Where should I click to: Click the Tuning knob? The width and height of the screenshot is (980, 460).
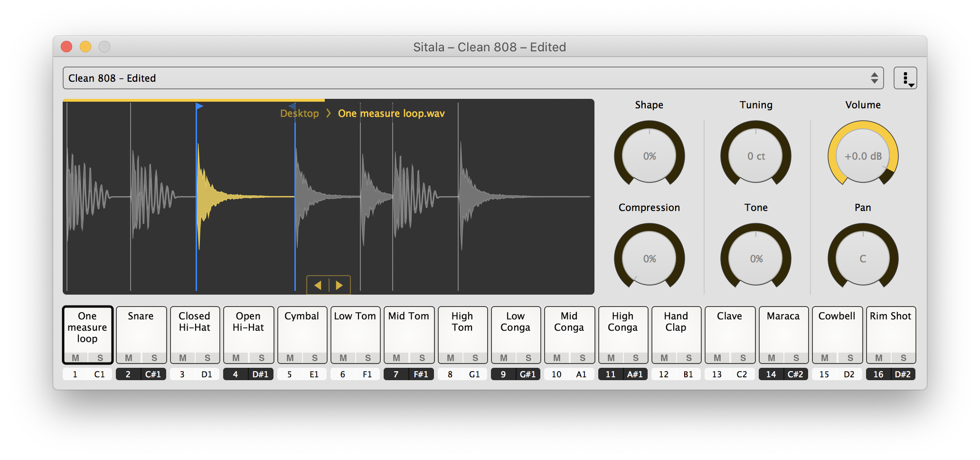click(755, 155)
